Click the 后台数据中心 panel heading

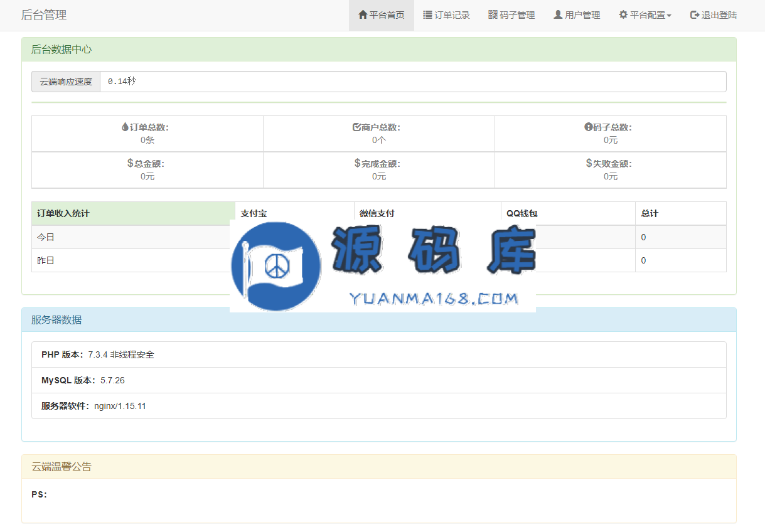[x=379, y=50]
